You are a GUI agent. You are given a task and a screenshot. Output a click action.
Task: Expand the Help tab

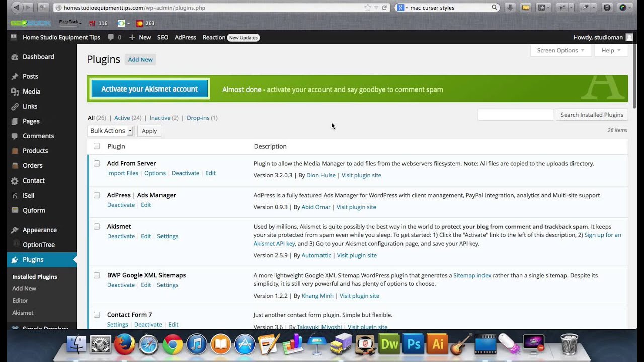611,50
